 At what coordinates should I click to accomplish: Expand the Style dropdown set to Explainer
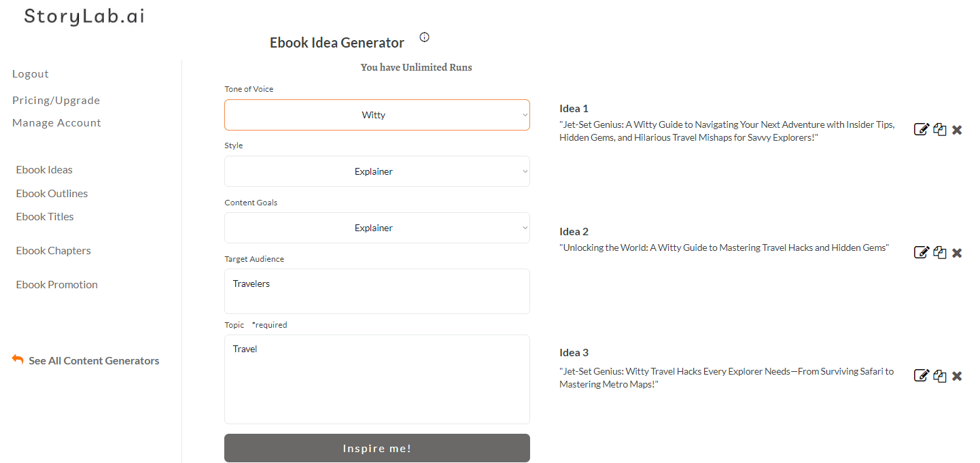pyautogui.click(x=377, y=171)
